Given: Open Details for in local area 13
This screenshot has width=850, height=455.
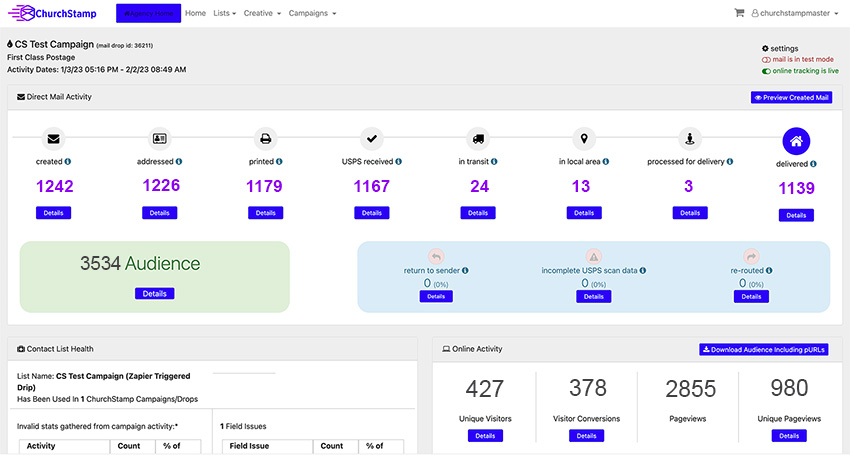Looking at the screenshot, I should pos(584,213).
